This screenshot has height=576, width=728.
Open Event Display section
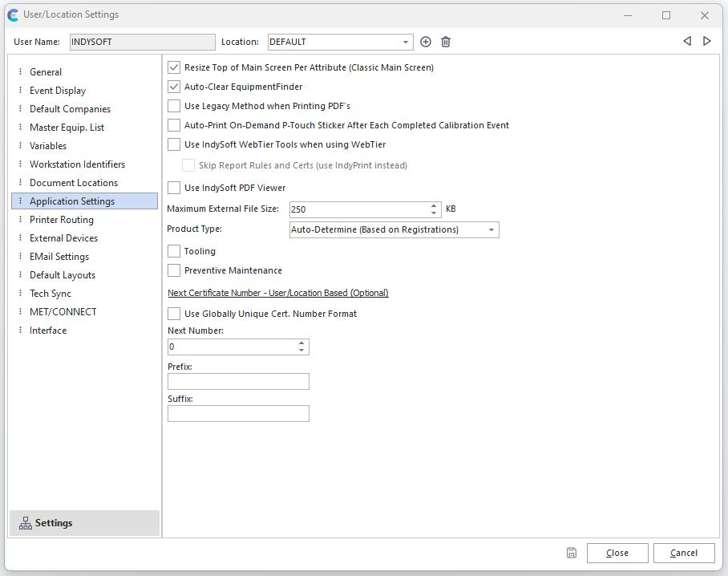pos(84,91)
